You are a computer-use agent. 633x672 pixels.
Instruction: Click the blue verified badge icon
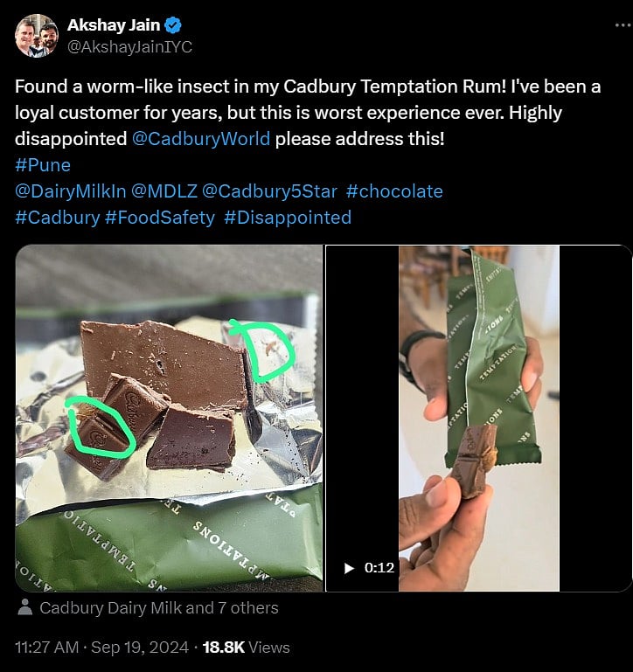pyautogui.click(x=174, y=25)
